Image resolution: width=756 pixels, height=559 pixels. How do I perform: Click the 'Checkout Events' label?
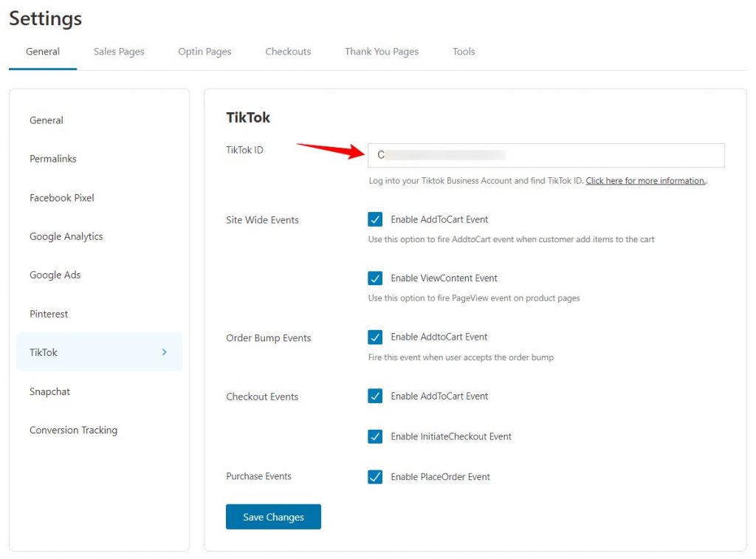pos(262,397)
